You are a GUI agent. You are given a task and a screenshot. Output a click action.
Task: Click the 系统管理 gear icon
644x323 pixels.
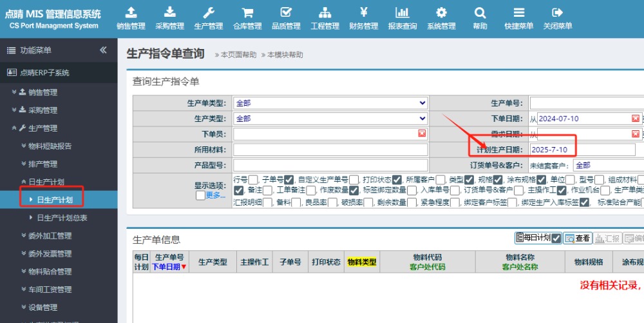[x=441, y=13]
